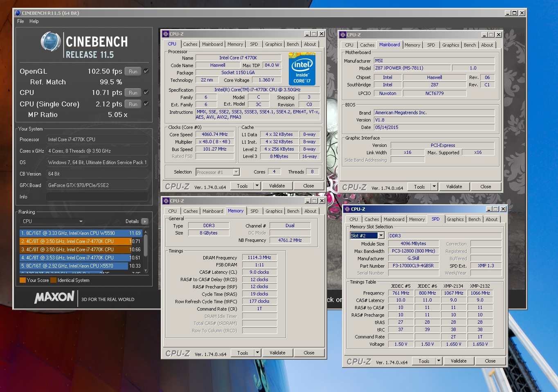Open the Cinebench Help menu
Image resolution: width=558 pixels, height=392 pixels.
point(34,21)
